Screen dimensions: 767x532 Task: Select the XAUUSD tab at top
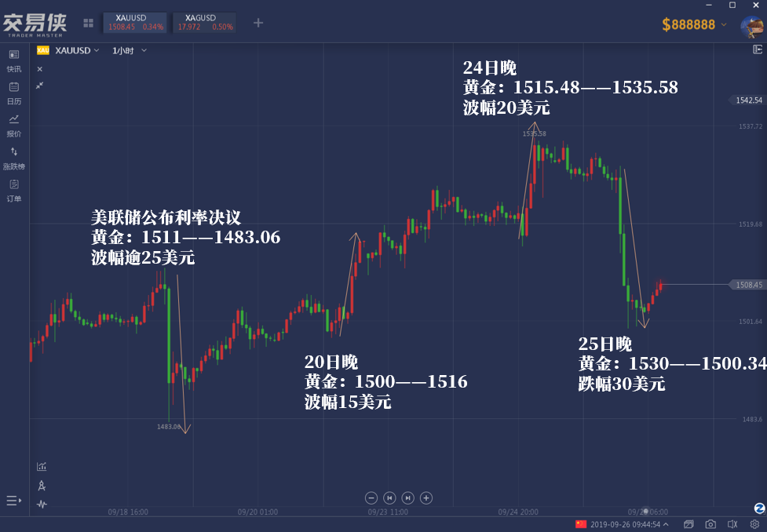[x=135, y=23]
